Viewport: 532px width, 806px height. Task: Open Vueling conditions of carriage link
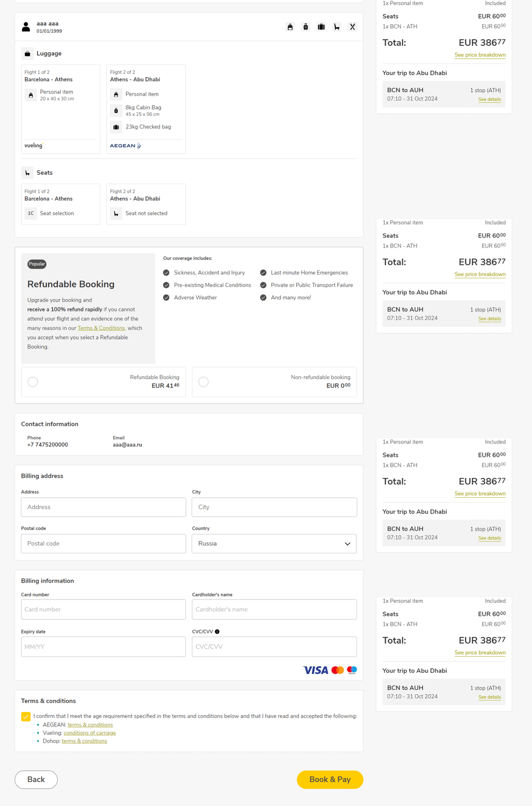point(89,733)
